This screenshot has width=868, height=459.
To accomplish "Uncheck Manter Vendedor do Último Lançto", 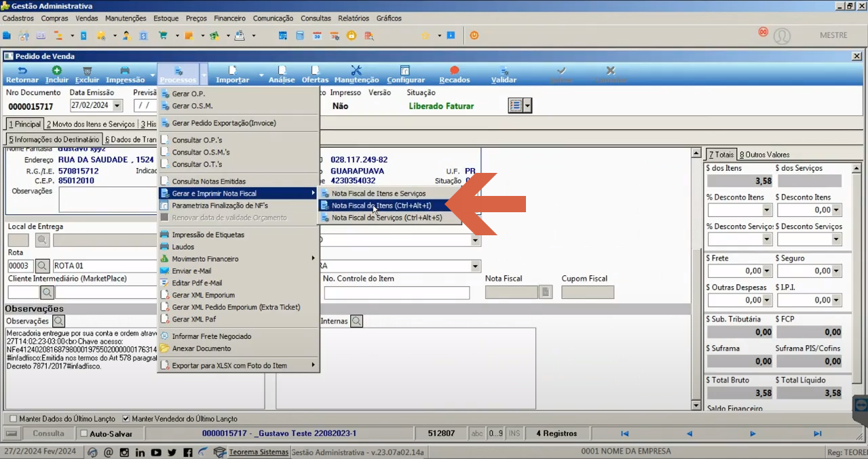I will [x=126, y=419].
